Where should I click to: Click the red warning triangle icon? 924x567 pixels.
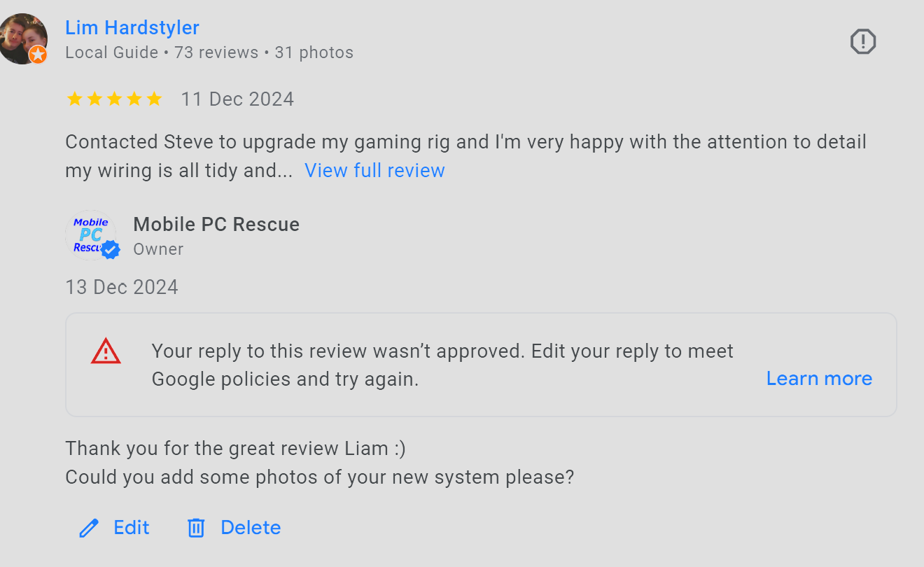coord(106,351)
